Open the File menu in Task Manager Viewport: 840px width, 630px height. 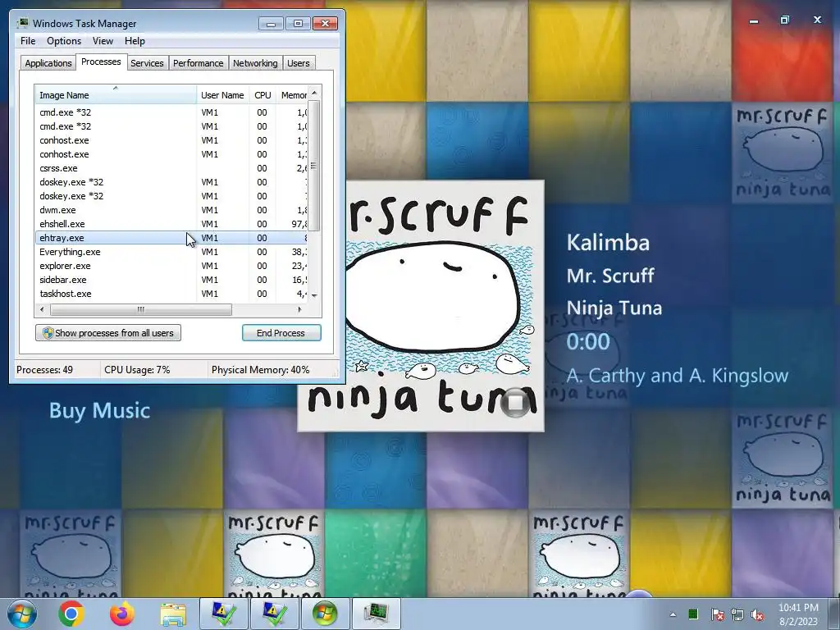28,41
